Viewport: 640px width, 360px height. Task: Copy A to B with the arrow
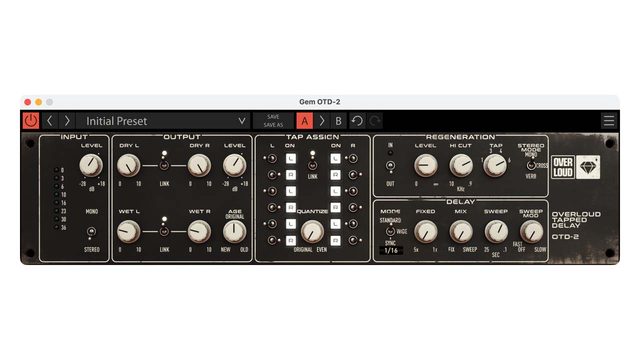[x=322, y=121]
